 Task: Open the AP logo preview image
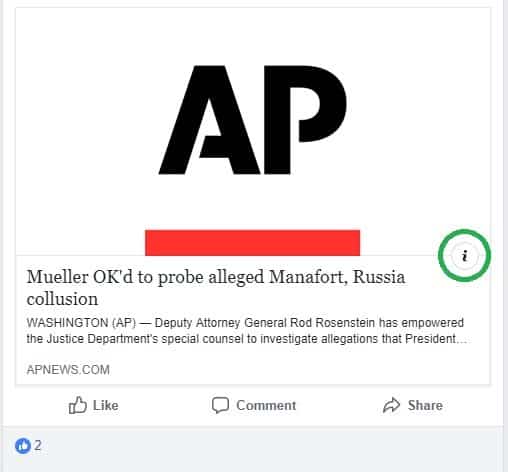tap(253, 132)
